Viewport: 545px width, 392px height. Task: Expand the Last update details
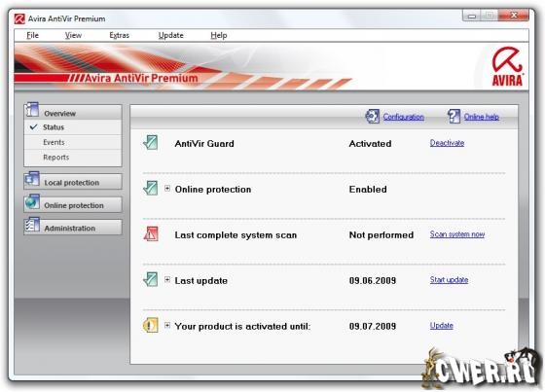click(167, 280)
